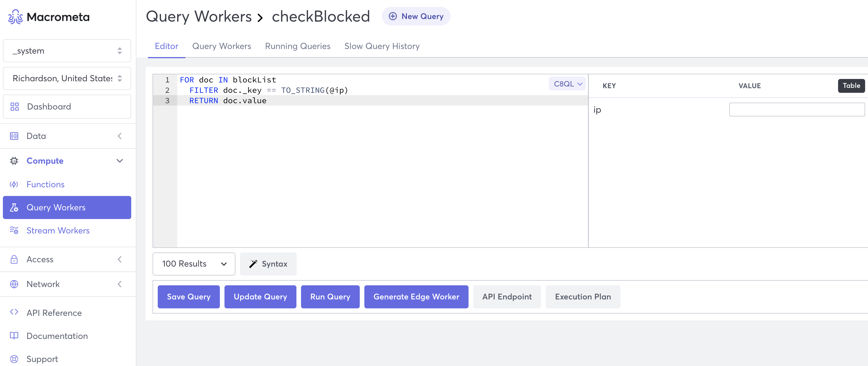The image size is (868, 366).
Task: Switch to Running Queries tab
Action: click(298, 46)
